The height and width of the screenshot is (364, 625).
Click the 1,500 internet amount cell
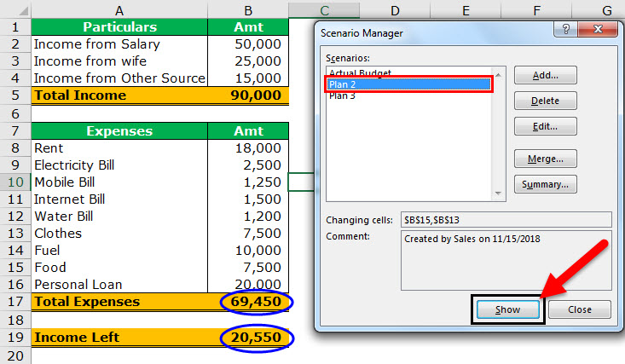pyautogui.click(x=248, y=199)
